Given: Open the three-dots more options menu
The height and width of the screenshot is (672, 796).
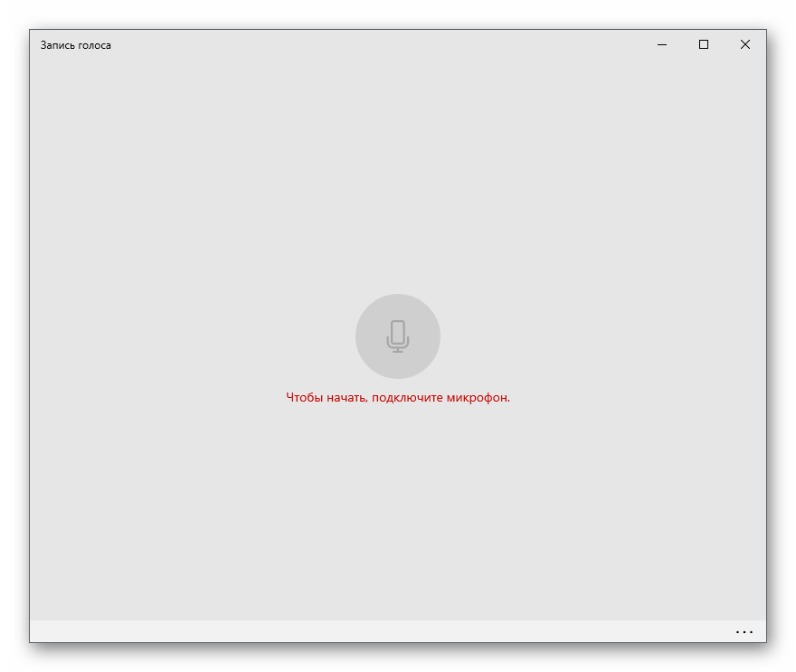Looking at the screenshot, I should coord(744,632).
